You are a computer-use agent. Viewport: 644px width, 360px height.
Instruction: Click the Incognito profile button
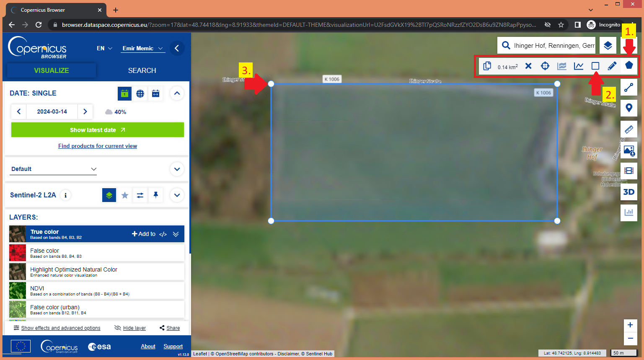pos(604,25)
